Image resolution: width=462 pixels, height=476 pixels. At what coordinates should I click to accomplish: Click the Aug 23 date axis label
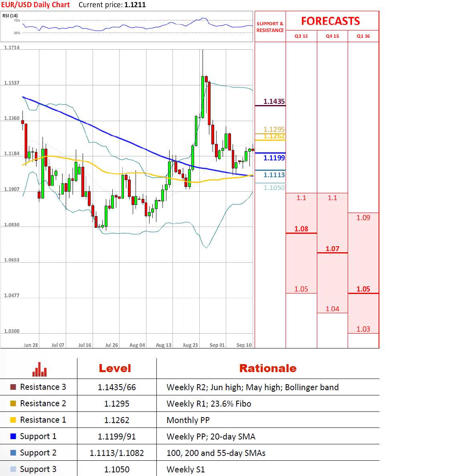pyautogui.click(x=190, y=345)
